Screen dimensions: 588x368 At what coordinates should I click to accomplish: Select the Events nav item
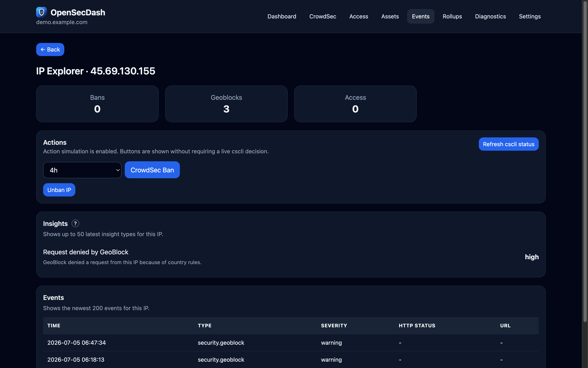tap(421, 16)
